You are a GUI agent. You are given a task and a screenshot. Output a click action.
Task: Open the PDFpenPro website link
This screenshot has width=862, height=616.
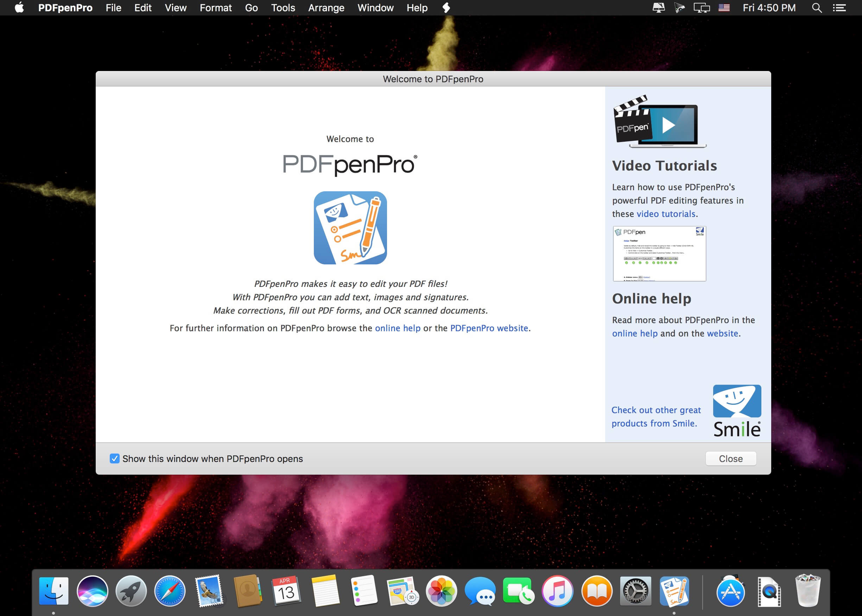[489, 328]
